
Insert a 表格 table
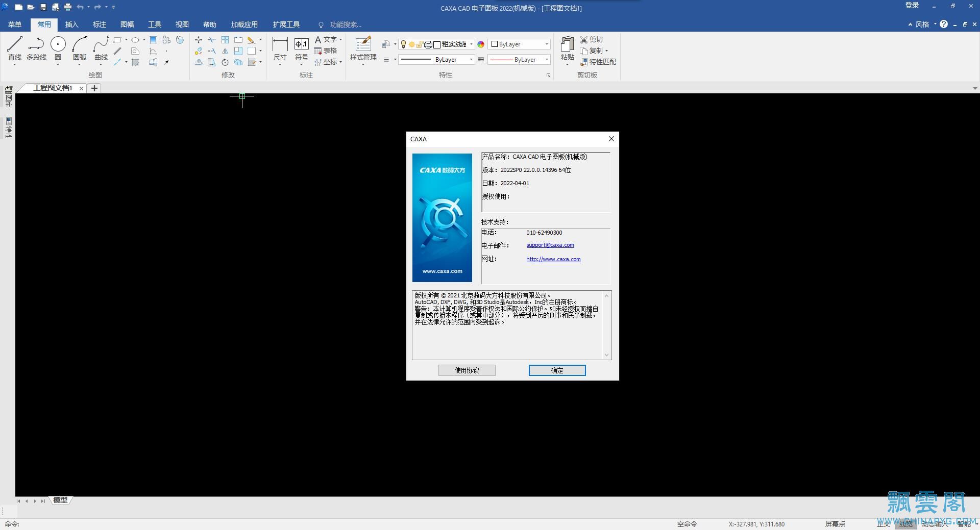pos(326,51)
